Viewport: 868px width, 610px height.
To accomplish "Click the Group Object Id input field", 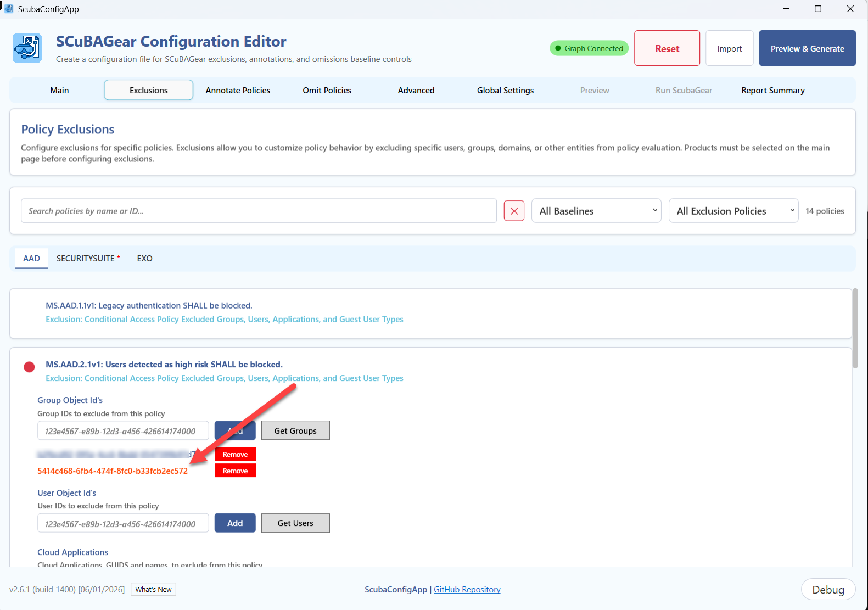I will [x=123, y=431].
